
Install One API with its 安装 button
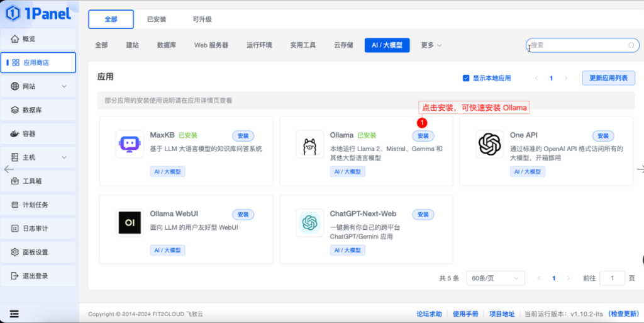click(603, 135)
